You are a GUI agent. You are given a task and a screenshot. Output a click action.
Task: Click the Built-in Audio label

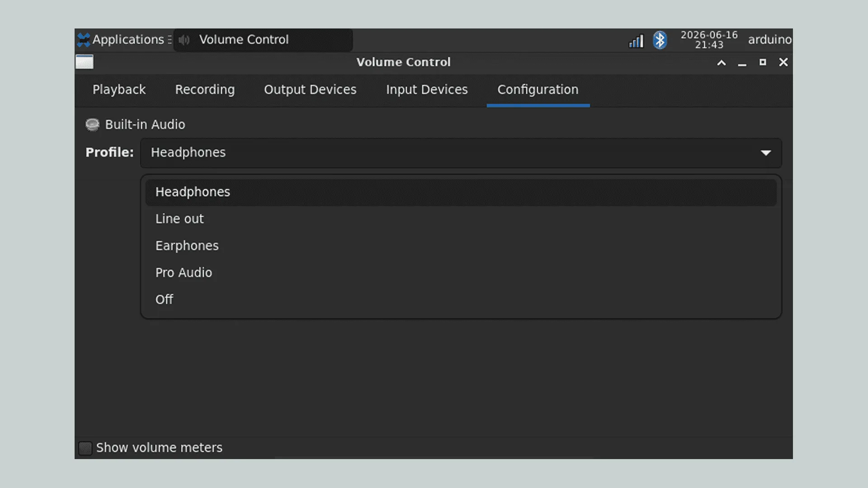pyautogui.click(x=145, y=125)
